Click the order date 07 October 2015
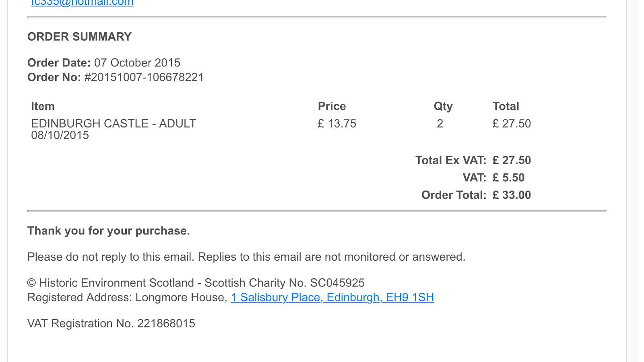The image size is (644, 362). (x=137, y=63)
